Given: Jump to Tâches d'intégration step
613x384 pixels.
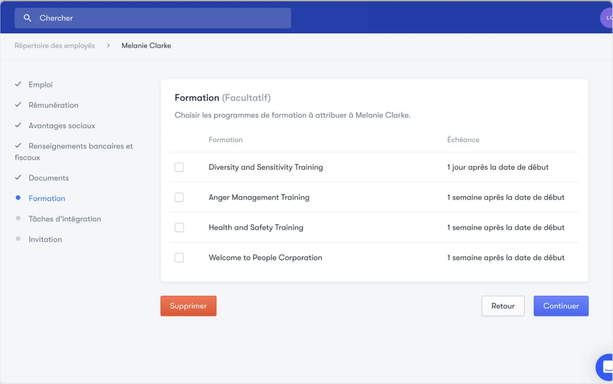Looking at the screenshot, I should coord(65,219).
